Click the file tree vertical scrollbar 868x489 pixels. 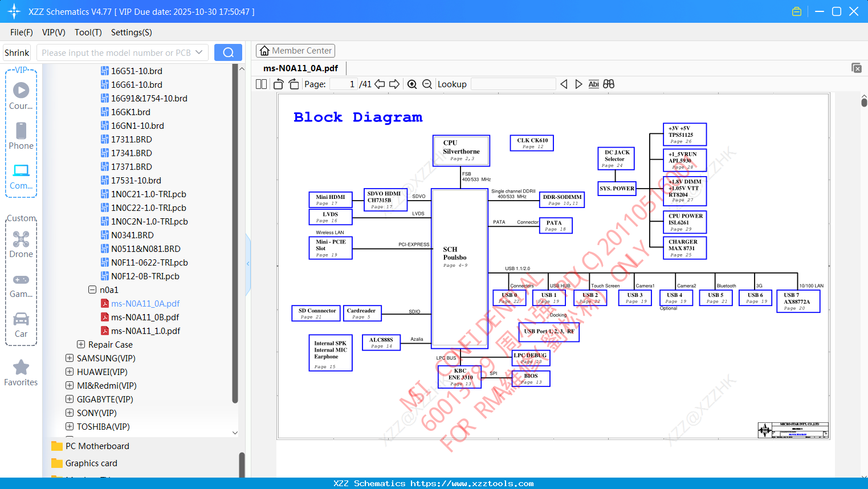pyautogui.click(x=235, y=234)
